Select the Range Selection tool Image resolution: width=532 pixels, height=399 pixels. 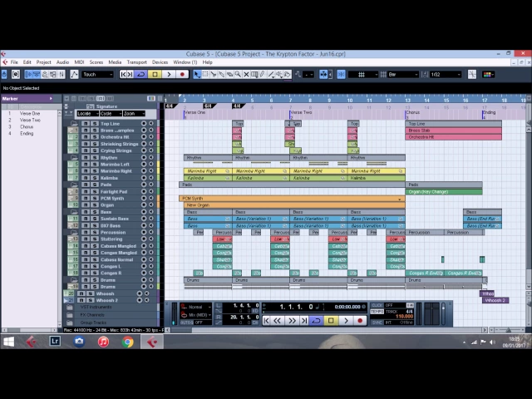205,74
